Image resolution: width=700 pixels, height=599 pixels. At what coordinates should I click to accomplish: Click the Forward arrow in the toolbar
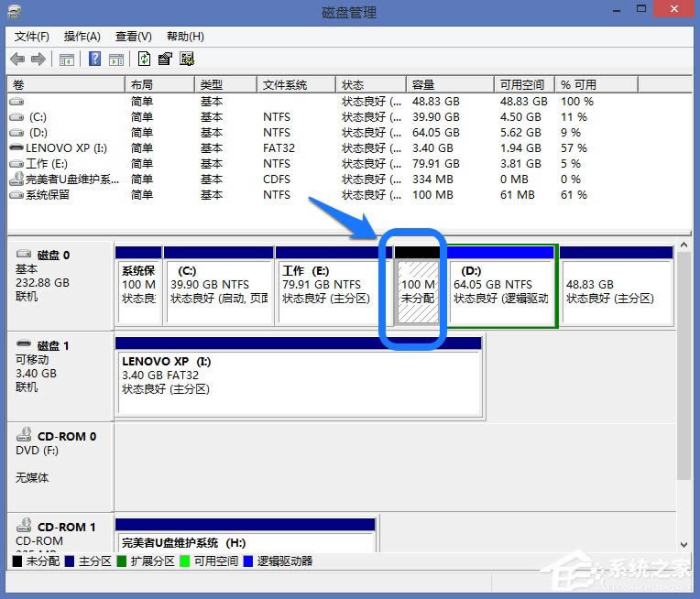coord(38,60)
